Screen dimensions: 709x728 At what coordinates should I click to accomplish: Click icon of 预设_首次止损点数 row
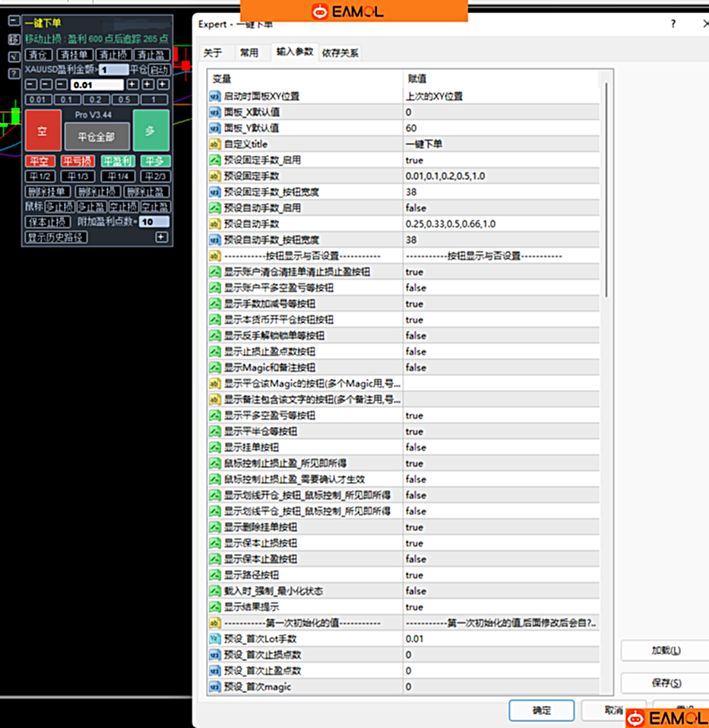pyautogui.click(x=214, y=654)
